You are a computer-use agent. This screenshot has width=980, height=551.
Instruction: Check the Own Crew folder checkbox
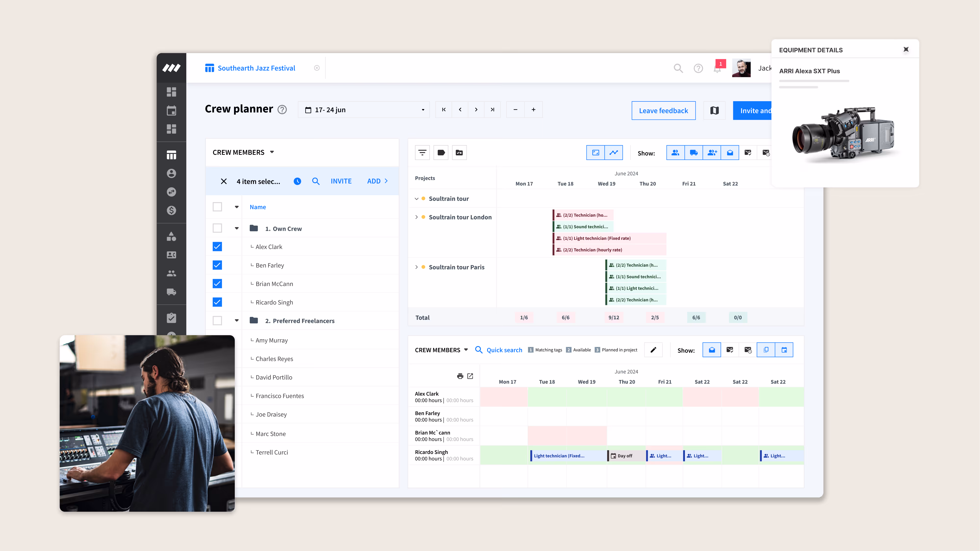click(x=217, y=228)
